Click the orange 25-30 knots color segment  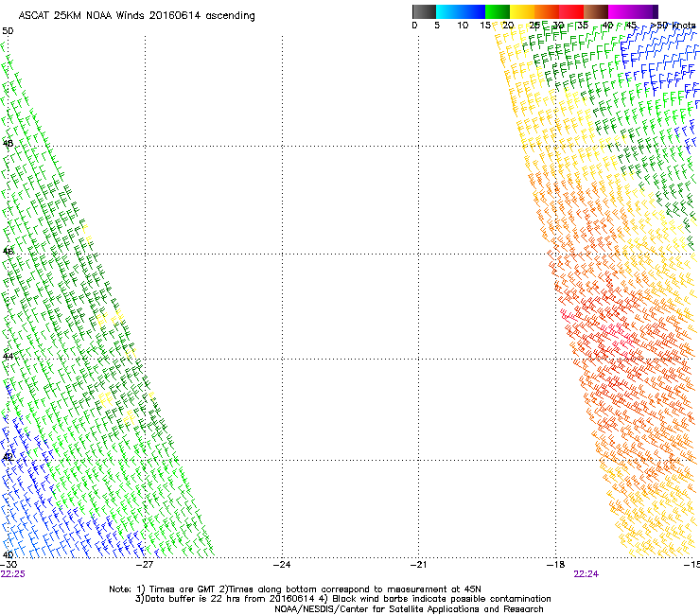coord(547,11)
